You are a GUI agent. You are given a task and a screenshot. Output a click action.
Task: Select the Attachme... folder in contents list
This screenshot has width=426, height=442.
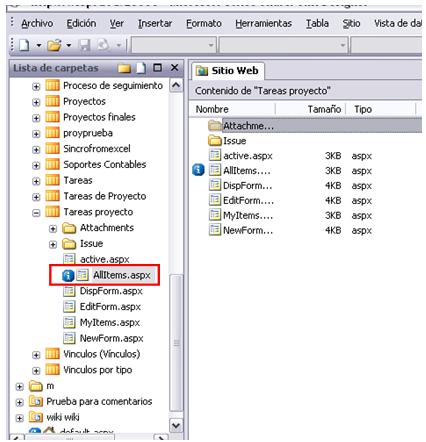click(x=248, y=126)
